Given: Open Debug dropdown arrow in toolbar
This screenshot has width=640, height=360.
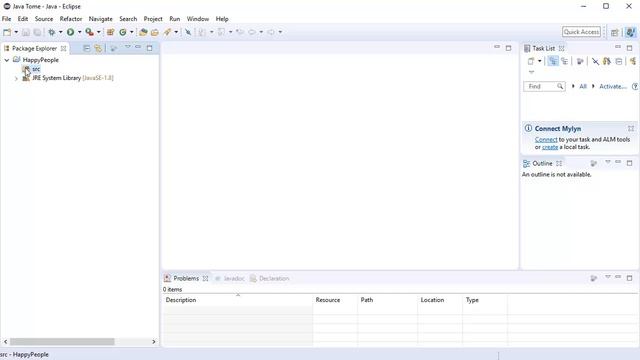Looking at the screenshot, I should 60,32.
